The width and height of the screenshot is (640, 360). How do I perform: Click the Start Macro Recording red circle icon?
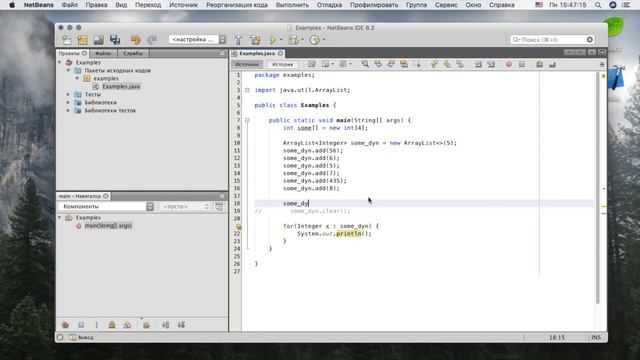pos(509,64)
